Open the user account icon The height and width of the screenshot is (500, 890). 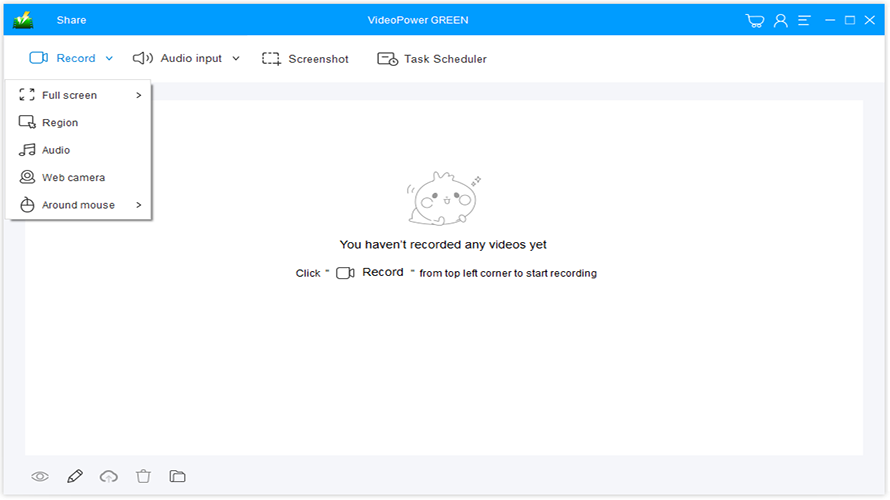[780, 20]
